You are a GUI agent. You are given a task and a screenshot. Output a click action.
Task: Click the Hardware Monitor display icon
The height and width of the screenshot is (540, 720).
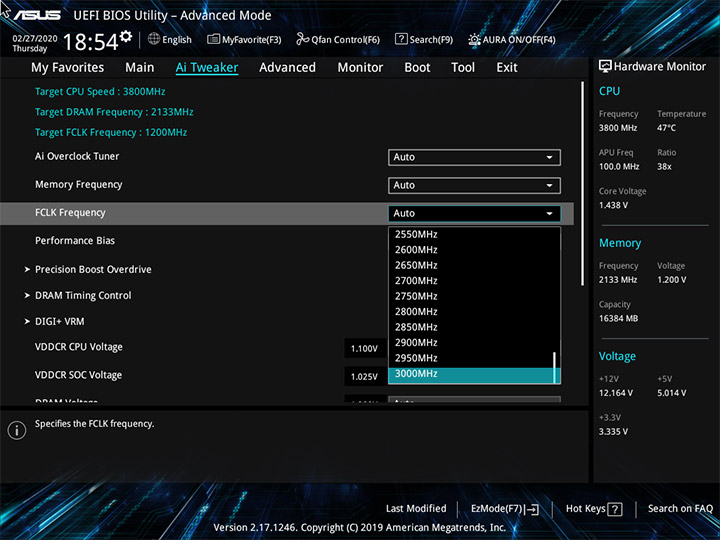605,66
